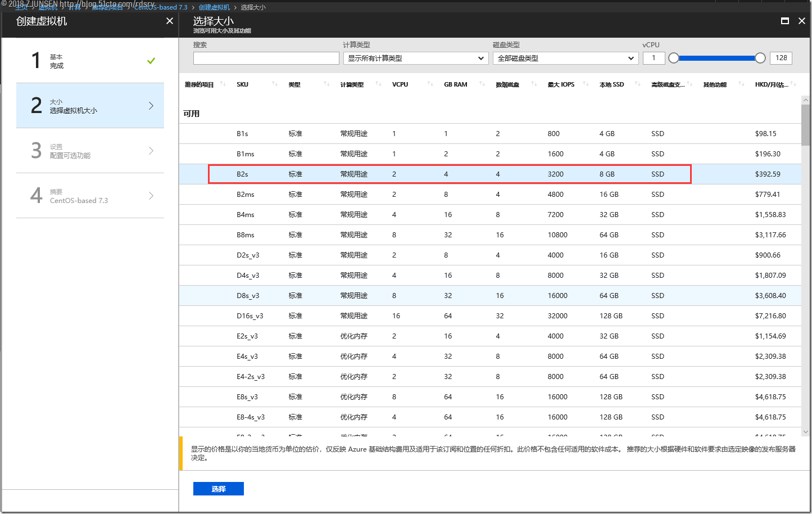812x514 pixels.
Task: Select the D2s_v3 size row
Action: (490, 255)
